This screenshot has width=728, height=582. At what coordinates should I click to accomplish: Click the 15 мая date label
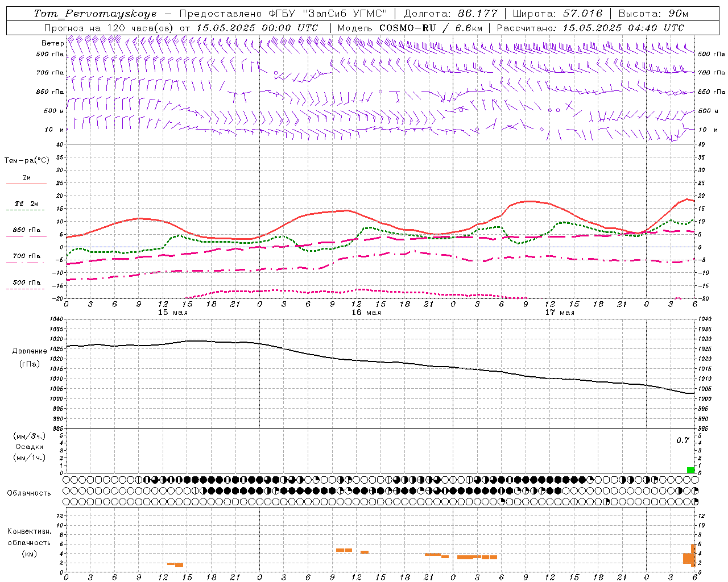coord(173,313)
